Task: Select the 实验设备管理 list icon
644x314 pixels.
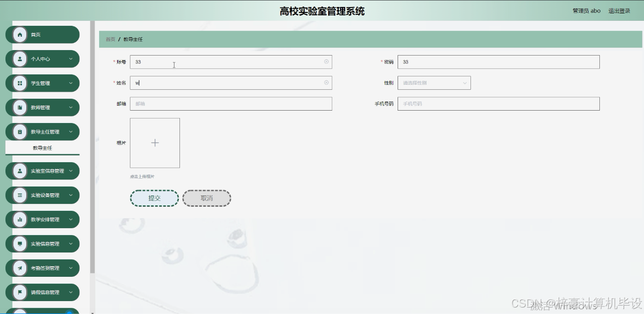Action: tap(19, 195)
